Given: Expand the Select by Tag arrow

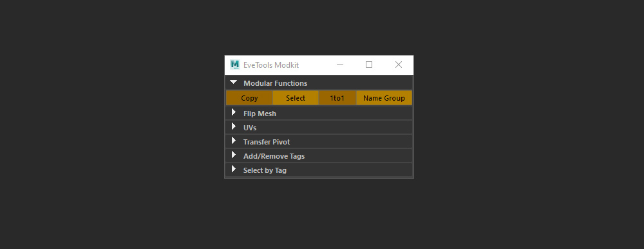Looking at the screenshot, I should click(x=234, y=169).
